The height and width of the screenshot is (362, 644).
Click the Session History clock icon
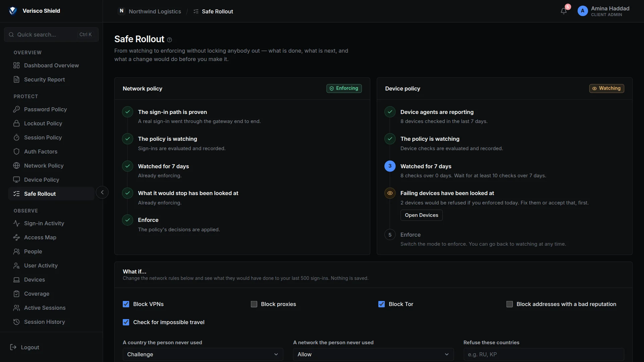coord(16,322)
